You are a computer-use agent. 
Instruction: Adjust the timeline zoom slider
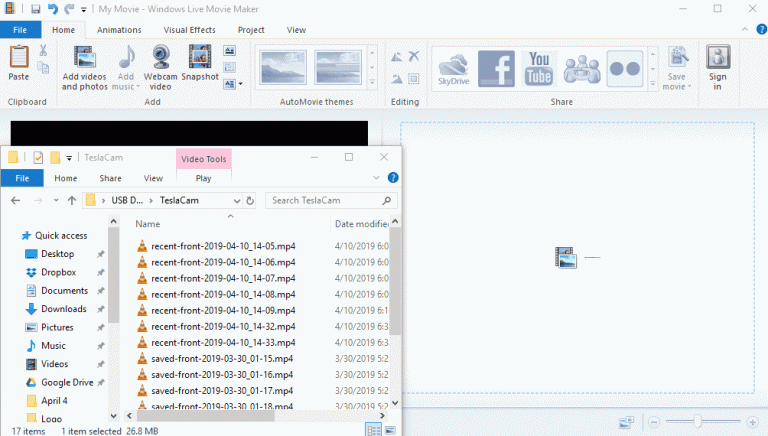(697, 421)
